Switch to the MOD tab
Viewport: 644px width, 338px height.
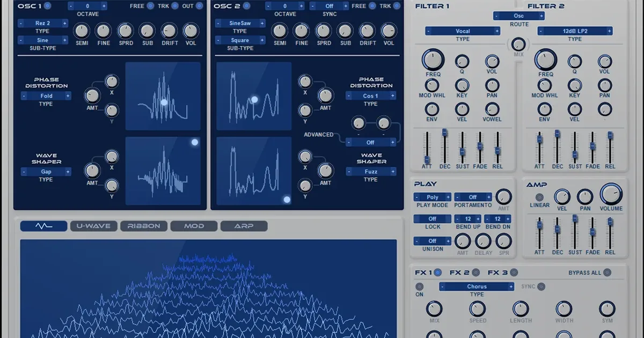[194, 226]
